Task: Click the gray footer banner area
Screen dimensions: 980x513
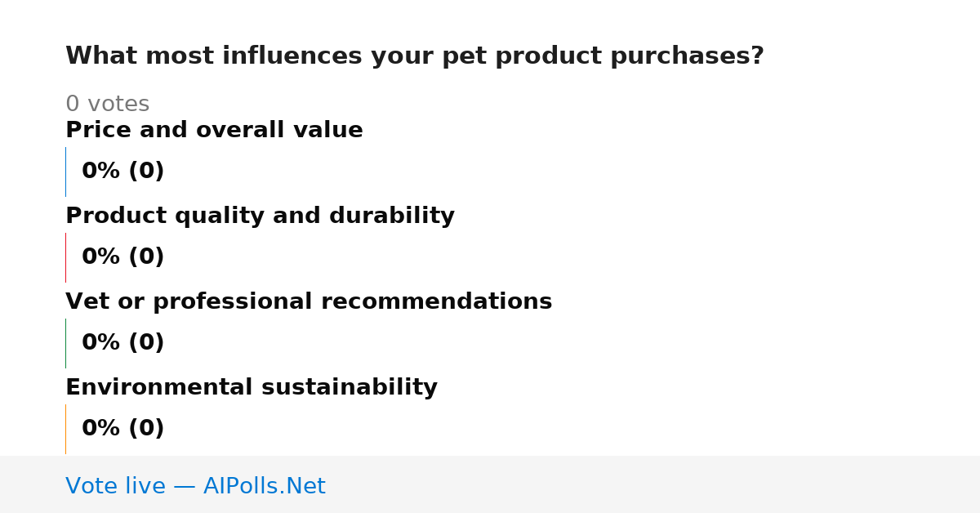Action: click(x=490, y=484)
